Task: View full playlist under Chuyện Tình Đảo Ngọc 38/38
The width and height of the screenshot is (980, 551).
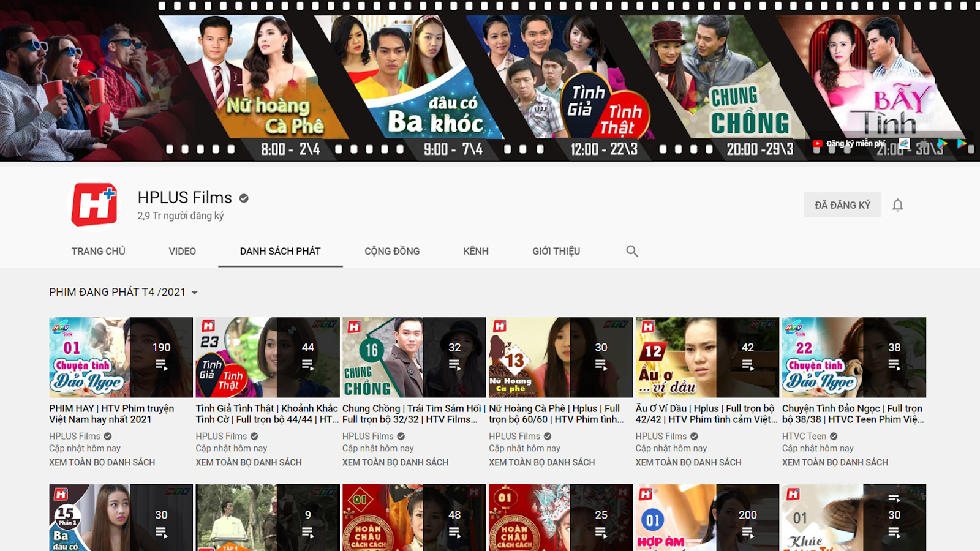Action: [835, 462]
